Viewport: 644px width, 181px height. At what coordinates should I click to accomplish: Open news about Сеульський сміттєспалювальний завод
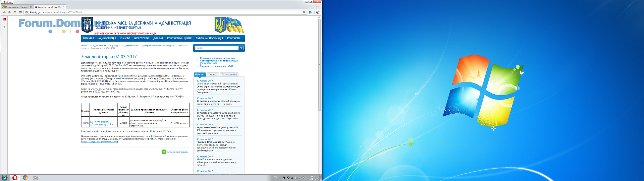217,146
